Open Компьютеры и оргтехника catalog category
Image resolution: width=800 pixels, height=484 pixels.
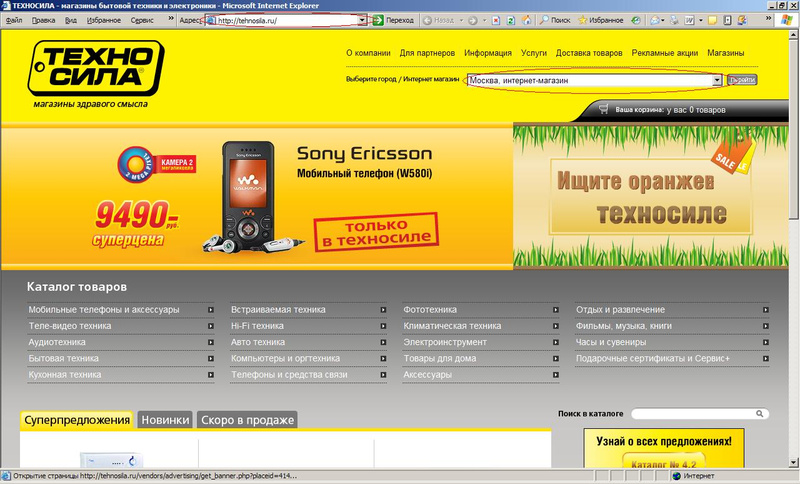point(285,359)
